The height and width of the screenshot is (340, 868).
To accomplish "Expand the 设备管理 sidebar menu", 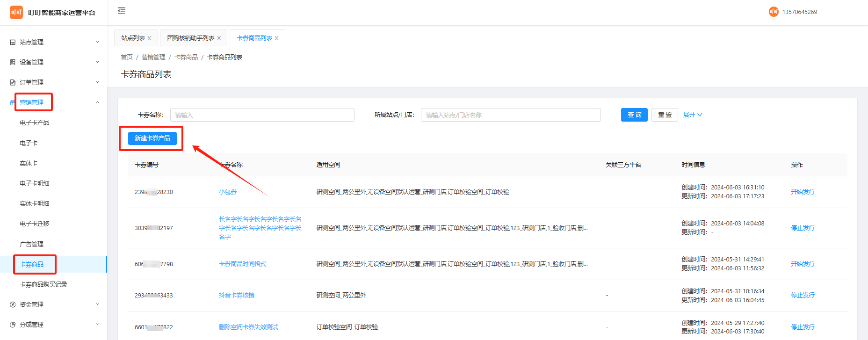I will tap(54, 62).
